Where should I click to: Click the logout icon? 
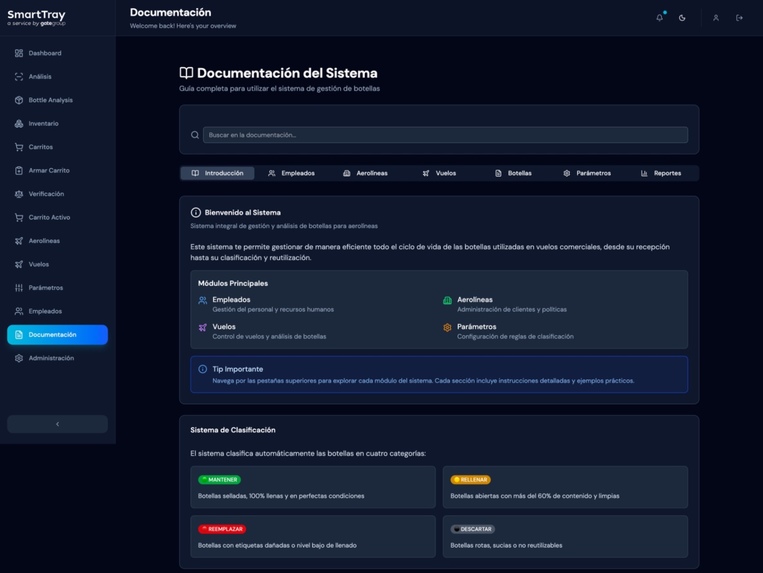739,18
